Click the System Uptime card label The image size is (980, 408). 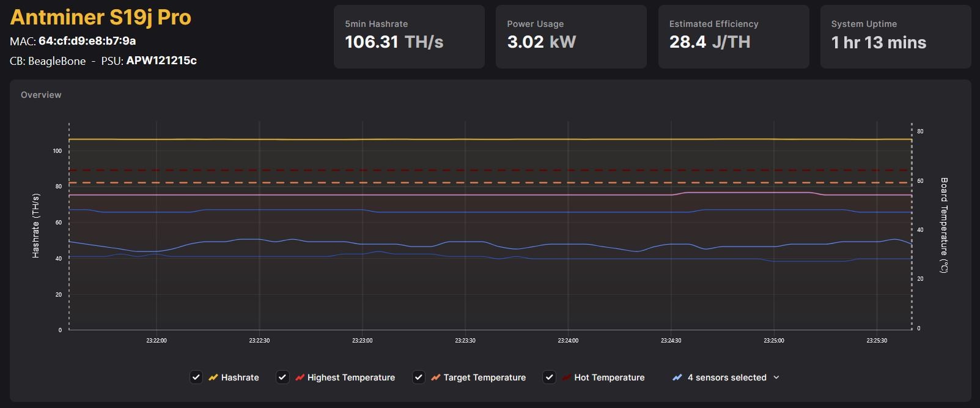pyautogui.click(x=864, y=24)
